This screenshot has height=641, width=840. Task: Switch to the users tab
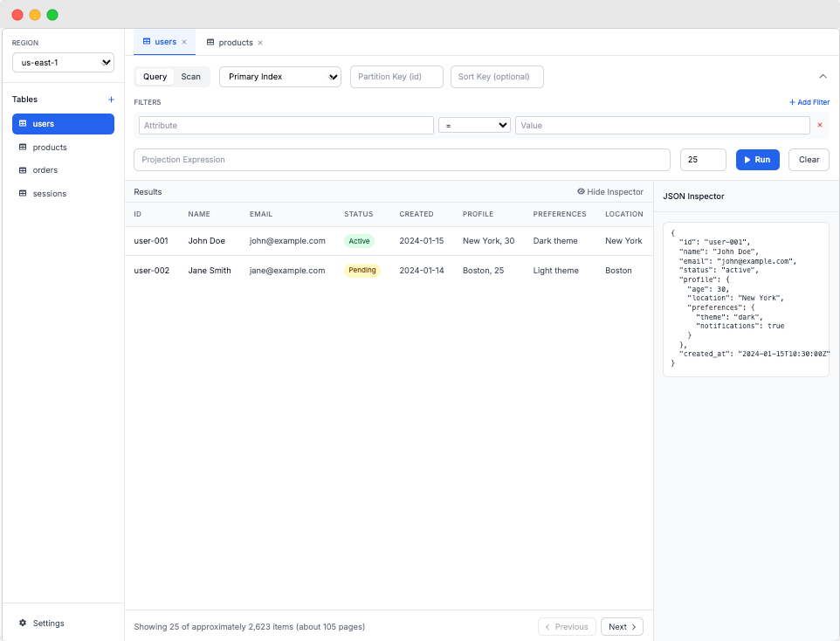click(x=164, y=42)
